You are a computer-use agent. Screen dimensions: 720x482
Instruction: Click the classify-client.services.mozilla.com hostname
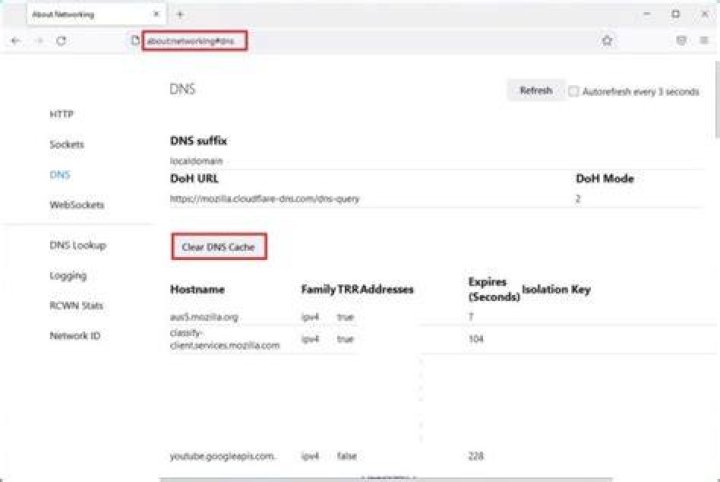[225, 339]
